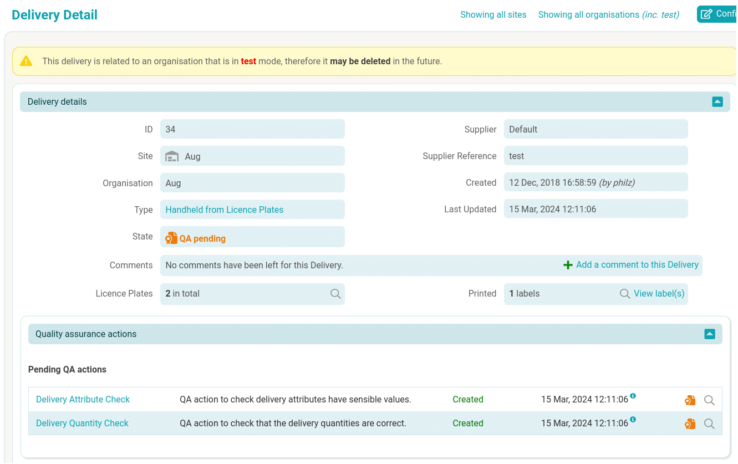Viewport: 738px width, 464px height.
Task: Click the magnifier icon on Delivery Attribute Check row
Action: point(709,400)
